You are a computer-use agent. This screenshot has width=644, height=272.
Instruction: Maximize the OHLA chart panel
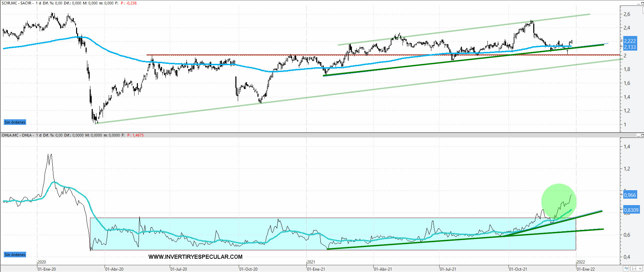tap(642, 135)
